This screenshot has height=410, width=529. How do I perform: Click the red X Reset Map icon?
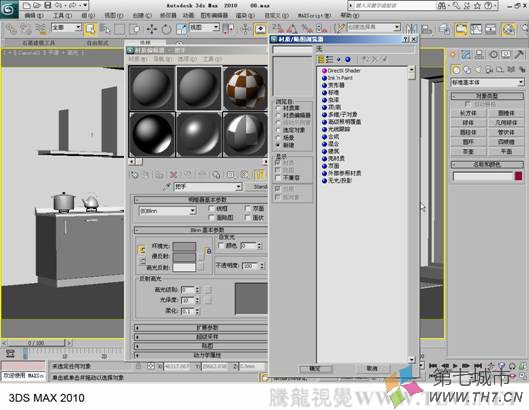[x=173, y=174]
